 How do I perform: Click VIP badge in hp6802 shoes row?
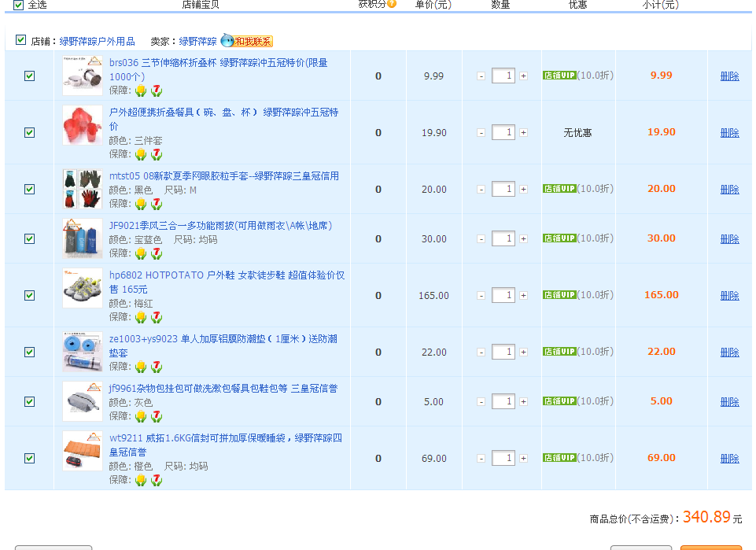tap(559, 294)
